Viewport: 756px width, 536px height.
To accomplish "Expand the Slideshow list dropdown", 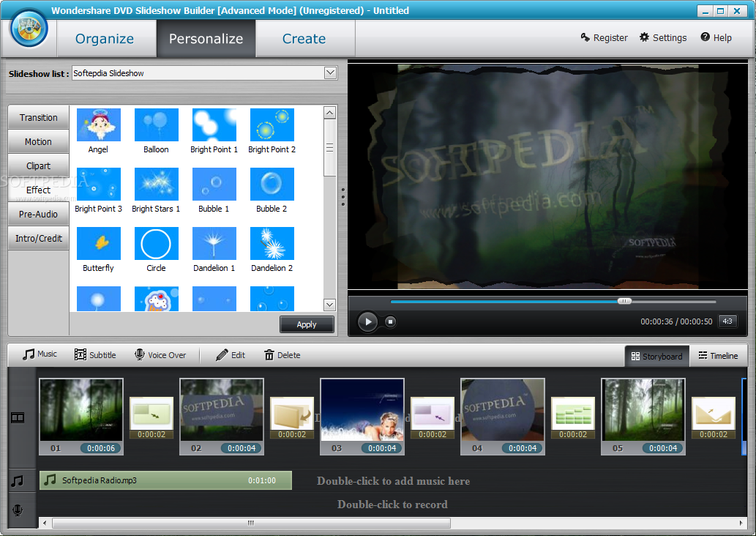I will pyautogui.click(x=330, y=72).
